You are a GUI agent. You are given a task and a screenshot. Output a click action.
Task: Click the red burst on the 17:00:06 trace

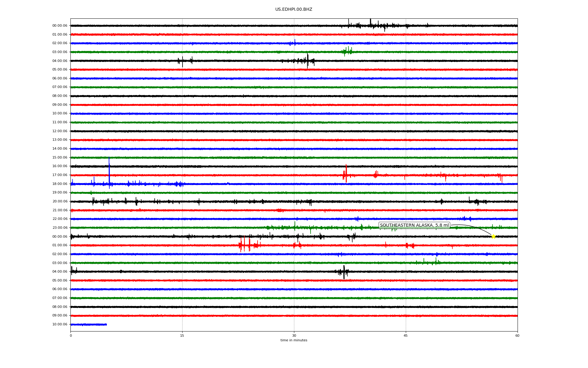point(345,174)
